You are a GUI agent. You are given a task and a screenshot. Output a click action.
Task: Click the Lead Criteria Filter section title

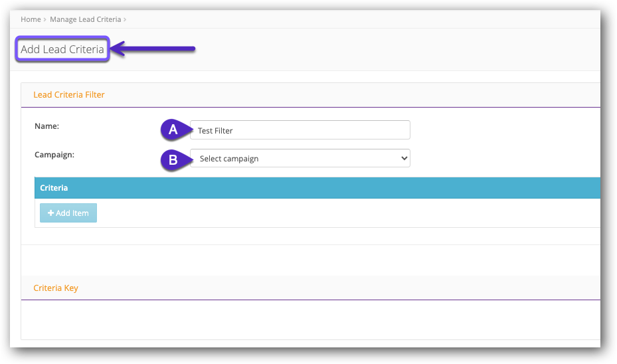point(69,95)
